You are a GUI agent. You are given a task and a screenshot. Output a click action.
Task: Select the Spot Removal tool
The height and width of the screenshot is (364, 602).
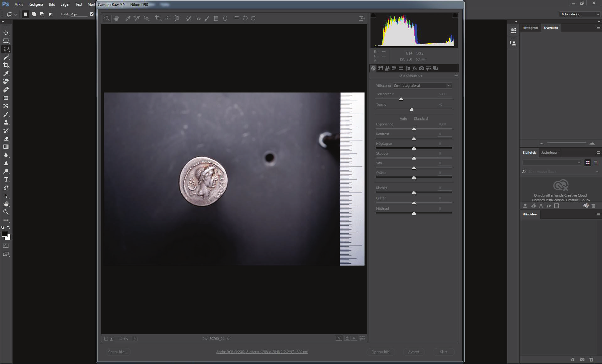189,18
